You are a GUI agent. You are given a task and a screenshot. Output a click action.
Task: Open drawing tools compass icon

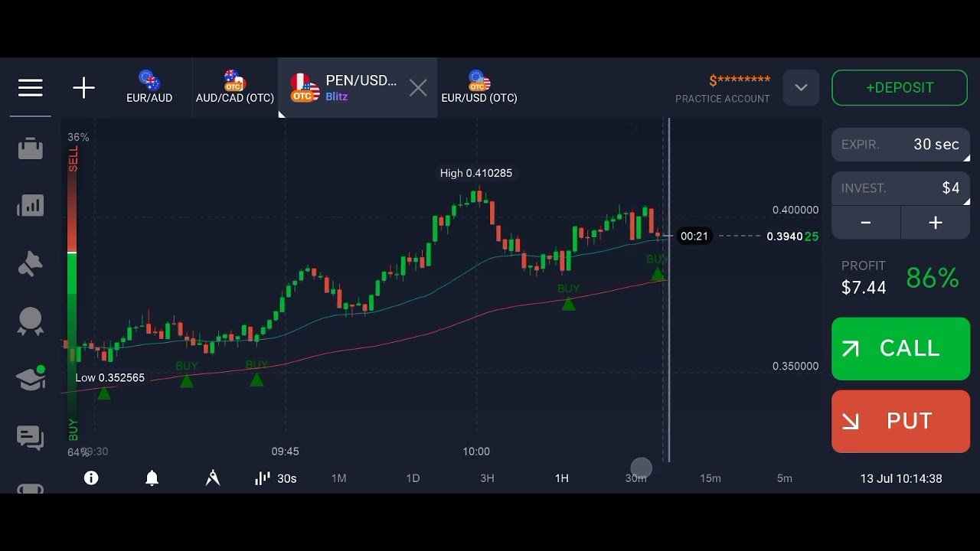pyautogui.click(x=213, y=478)
